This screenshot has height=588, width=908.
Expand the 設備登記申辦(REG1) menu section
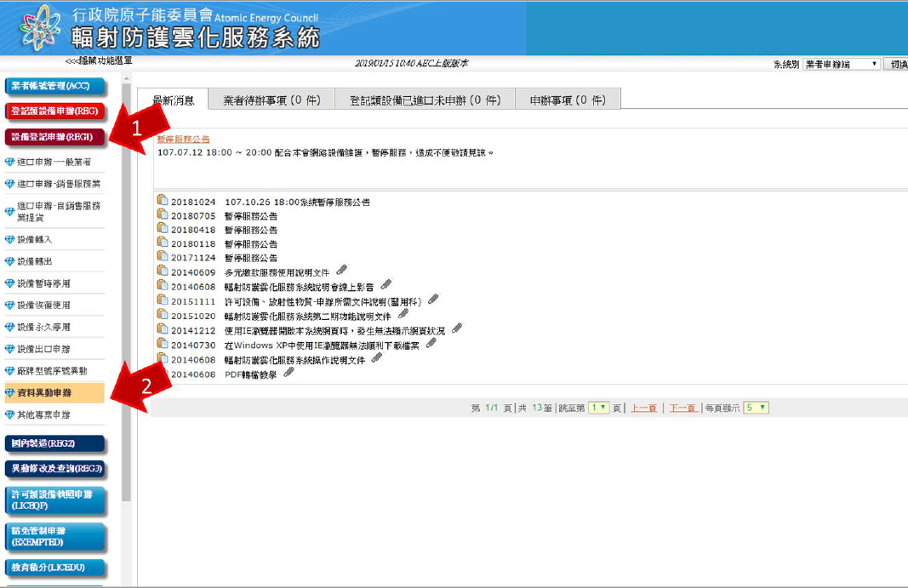[54, 136]
